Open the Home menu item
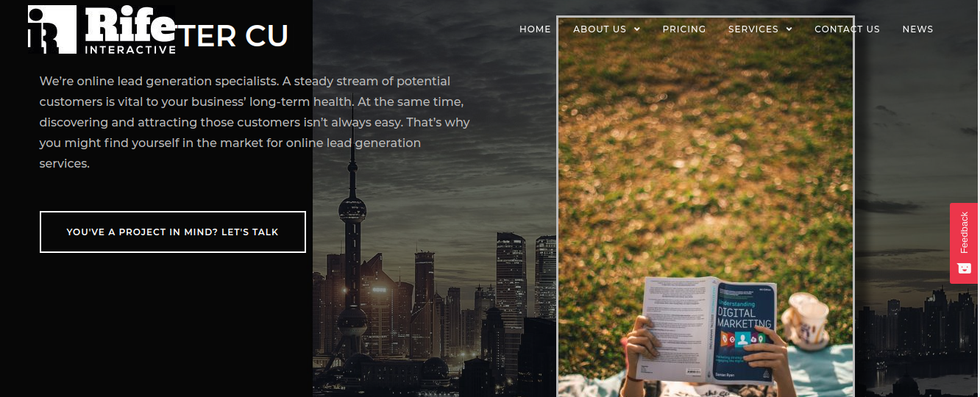This screenshot has width=980, height=397. click(535, 29)
